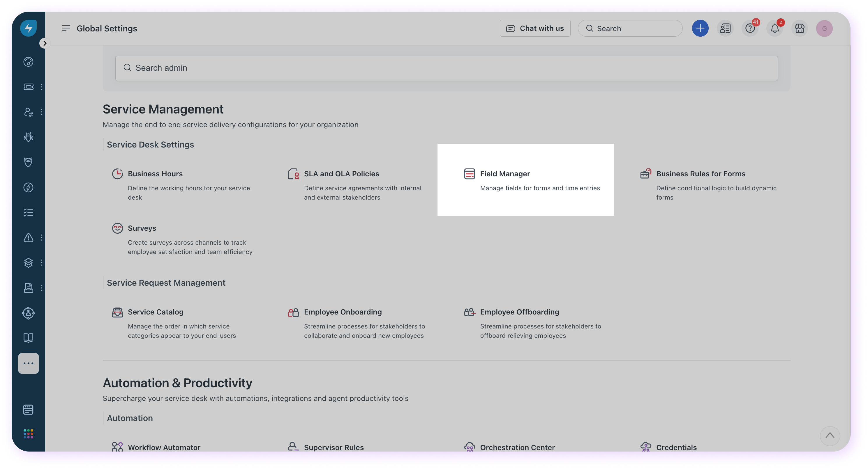Click in the Search admin field
This screenshot has height=469, width=868.
(x=446, y=68)
